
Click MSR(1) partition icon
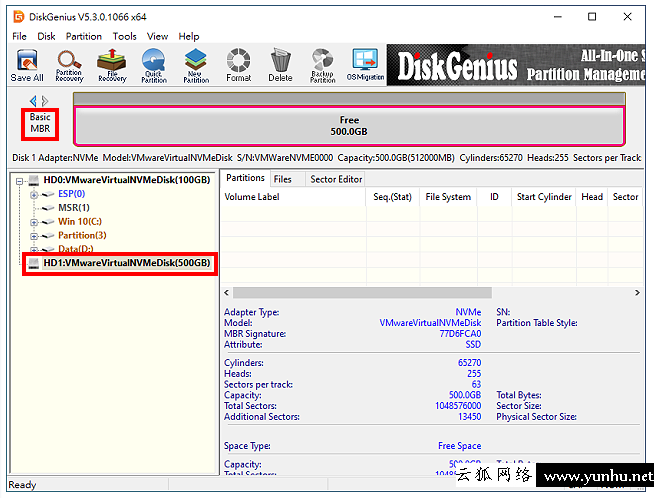49,208
